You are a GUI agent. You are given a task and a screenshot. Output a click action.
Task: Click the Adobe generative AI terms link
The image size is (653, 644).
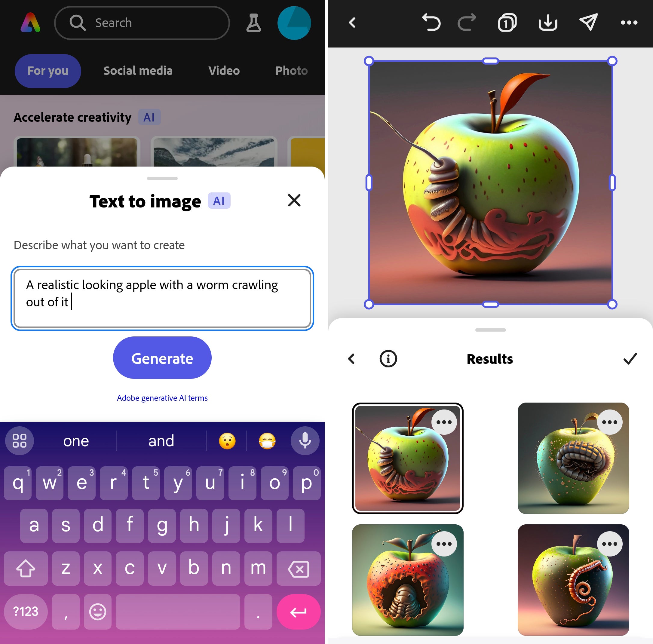[162, 397]
